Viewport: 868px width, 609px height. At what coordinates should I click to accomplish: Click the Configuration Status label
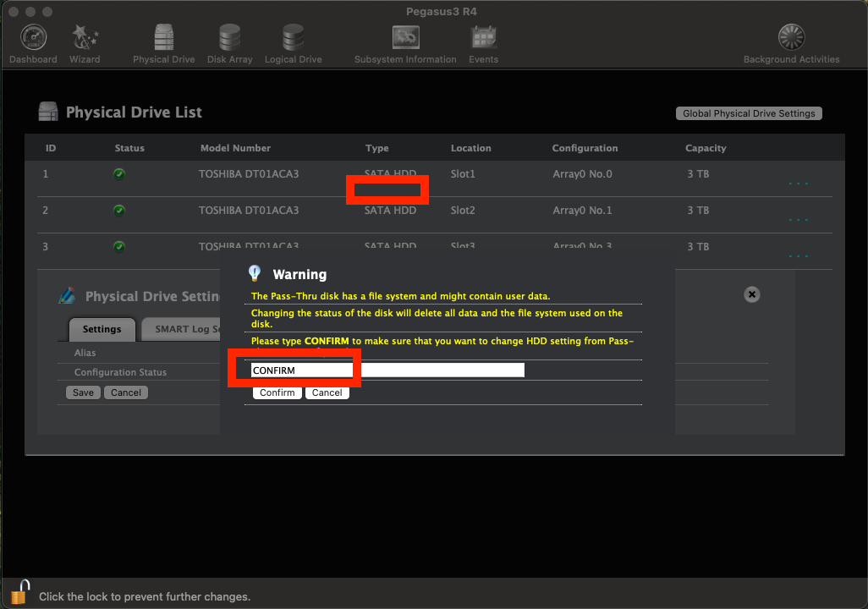121,372
